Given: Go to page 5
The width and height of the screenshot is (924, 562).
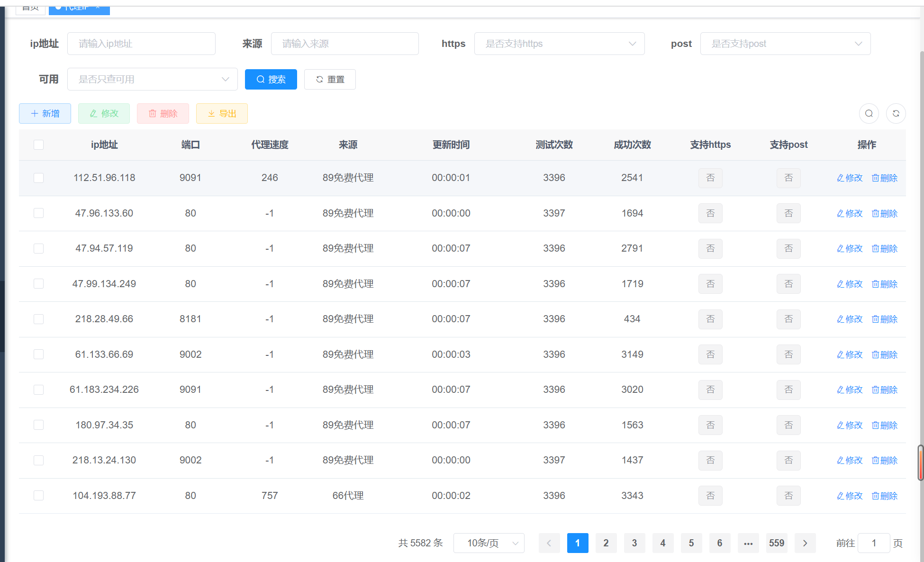Looking at the screenshot, I should [x=691, y=543].
